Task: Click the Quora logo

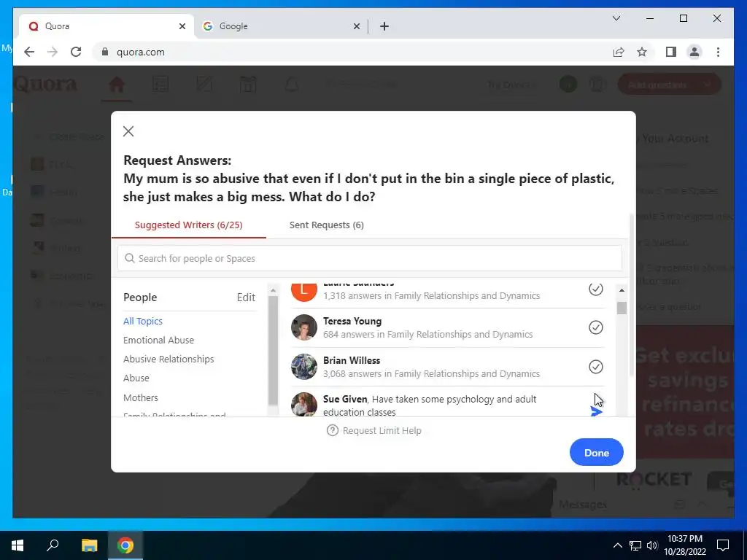Action: pos(45,85)
